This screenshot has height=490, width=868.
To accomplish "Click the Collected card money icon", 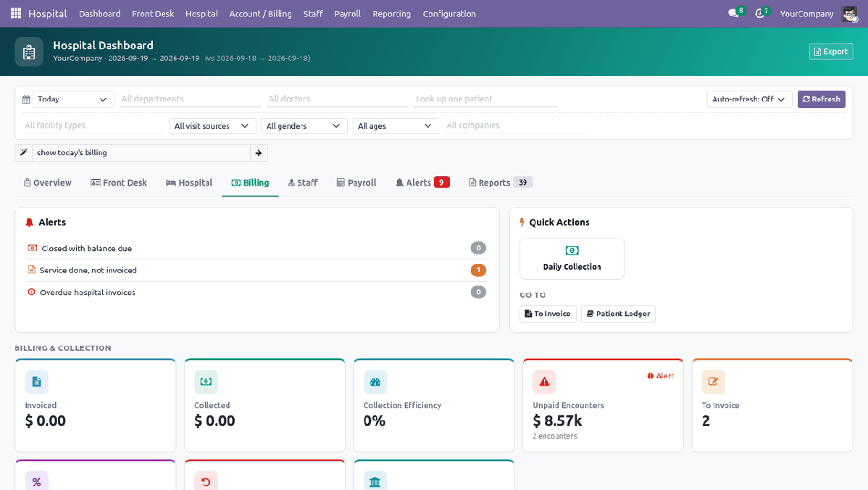I will (x=206, y=381).
